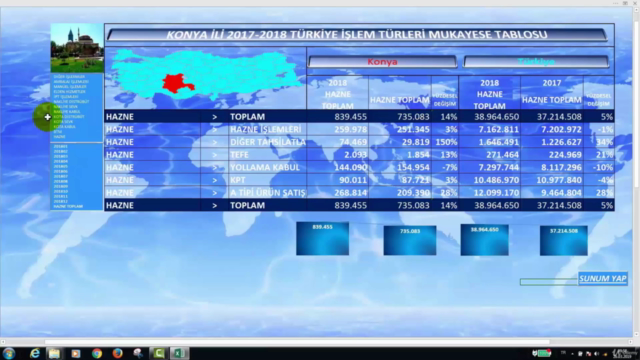
Task: Select NAKLİYE SEVK in the left list
Action: point(66,107)
